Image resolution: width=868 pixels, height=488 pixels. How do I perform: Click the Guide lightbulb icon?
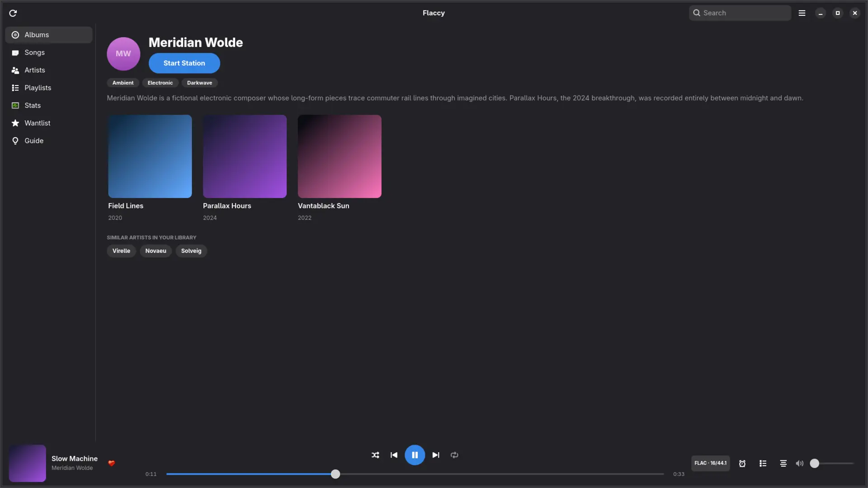(15, 141)
